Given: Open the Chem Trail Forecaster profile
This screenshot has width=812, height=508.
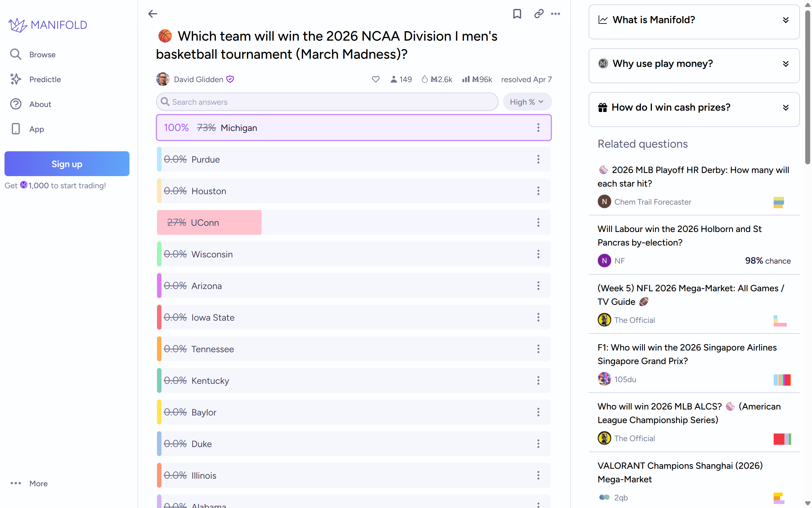Looking at the screenshot, I should pyautogui.click(x=652, y=202).
